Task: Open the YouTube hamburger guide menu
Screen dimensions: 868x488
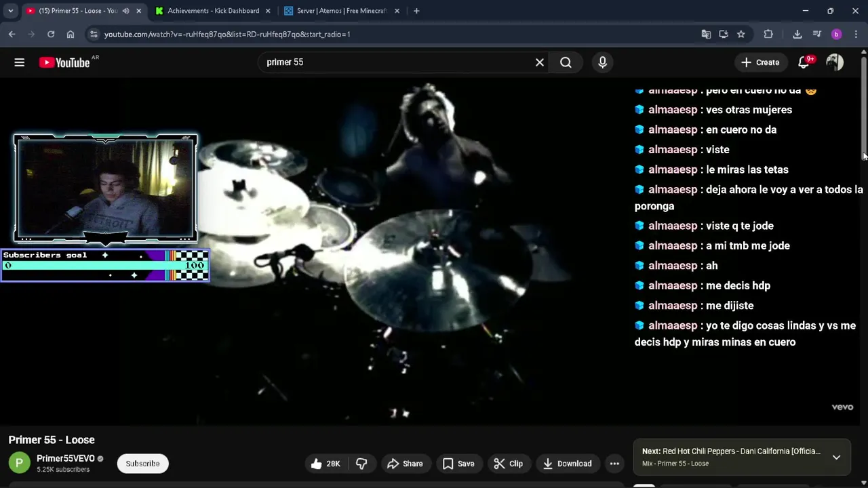Action: [19, 62]
